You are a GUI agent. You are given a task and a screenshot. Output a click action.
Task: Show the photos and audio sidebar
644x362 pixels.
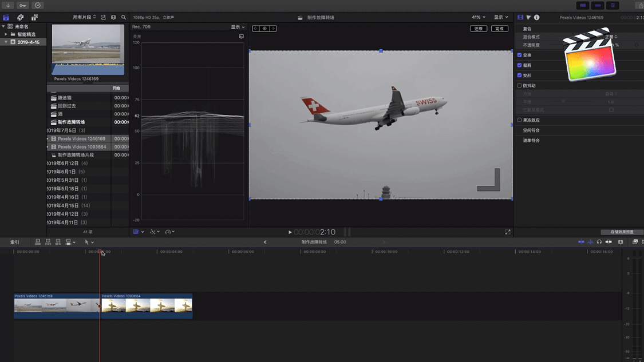click(x=21, y=18)
